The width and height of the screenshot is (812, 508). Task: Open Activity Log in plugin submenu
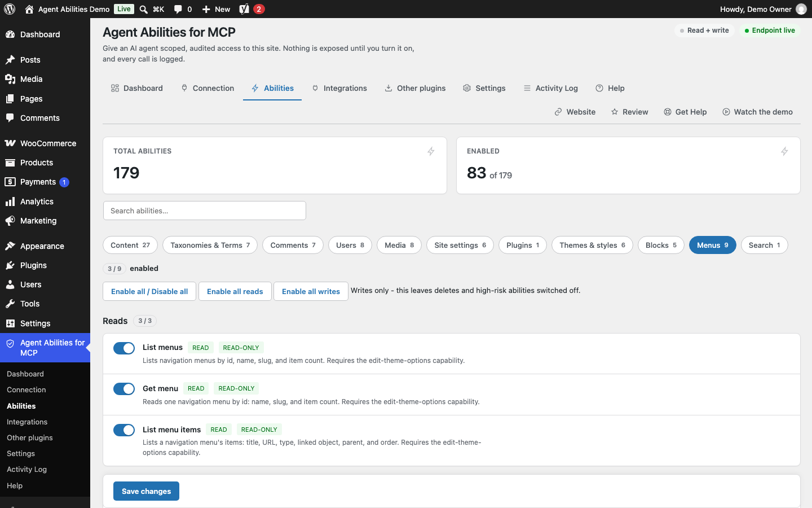[x=27, y=470]
